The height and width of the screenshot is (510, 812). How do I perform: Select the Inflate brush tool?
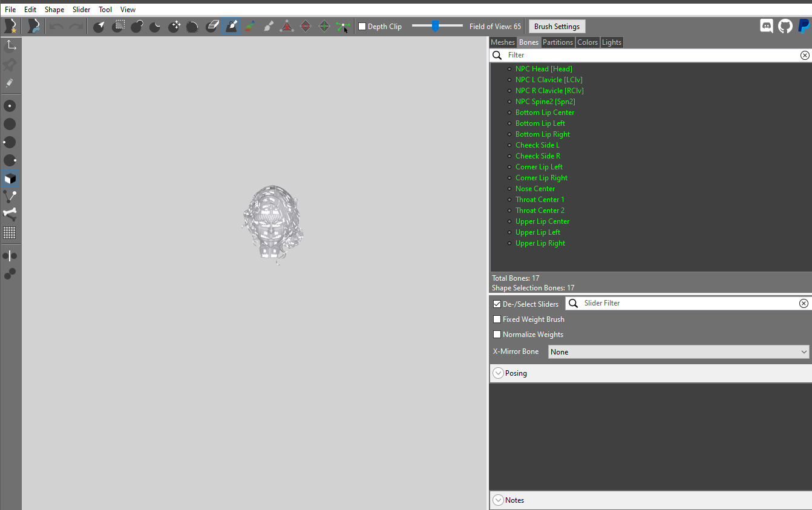(137, 26)
